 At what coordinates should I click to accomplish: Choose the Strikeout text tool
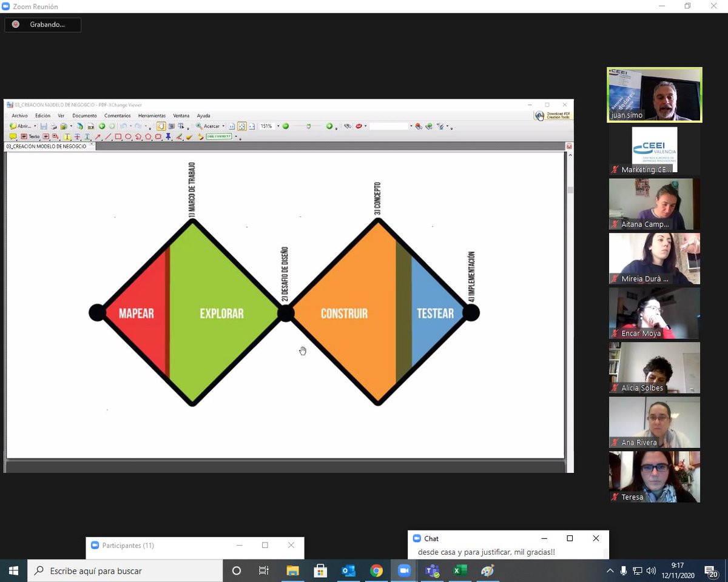tap(77, 136)
